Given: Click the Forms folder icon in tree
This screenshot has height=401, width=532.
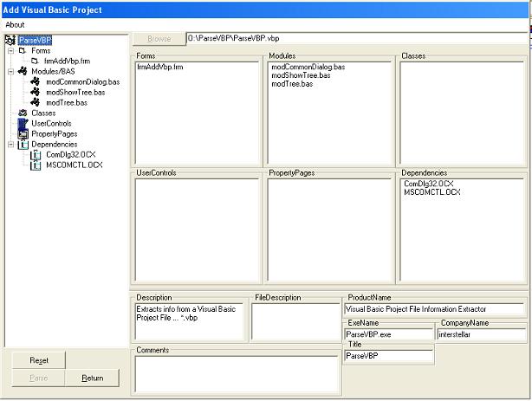Looking at the screenshot, I should [23, 51].
